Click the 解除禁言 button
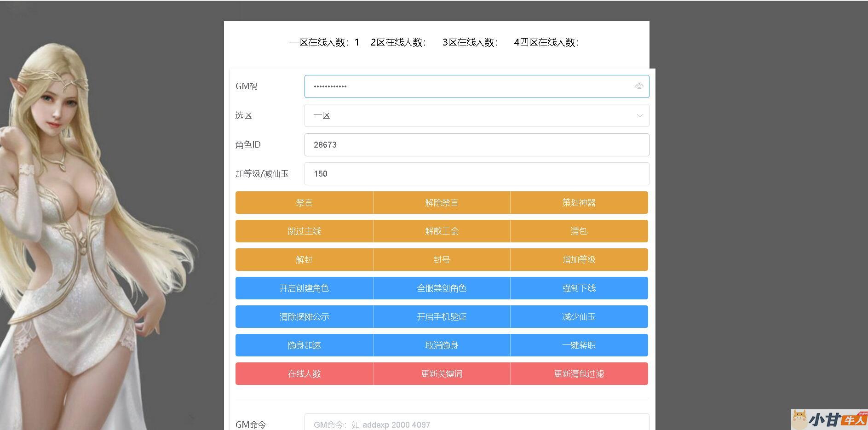 [442, 203]
